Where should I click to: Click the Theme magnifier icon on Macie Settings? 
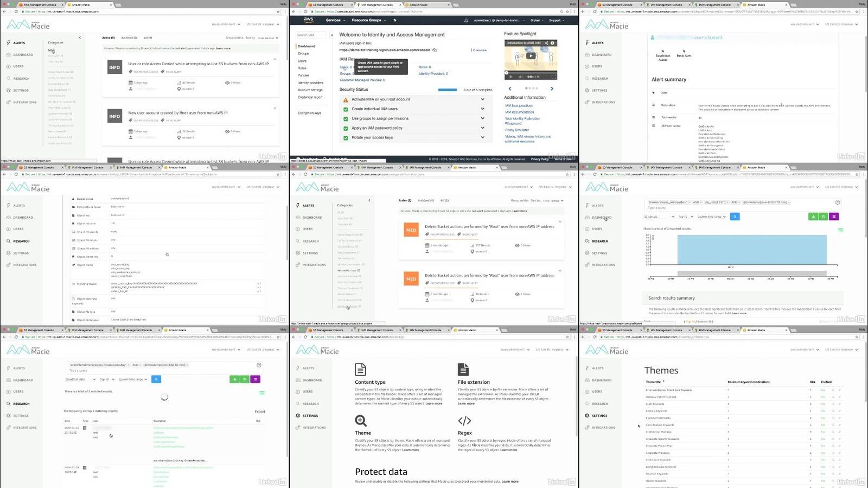(361, 421)
